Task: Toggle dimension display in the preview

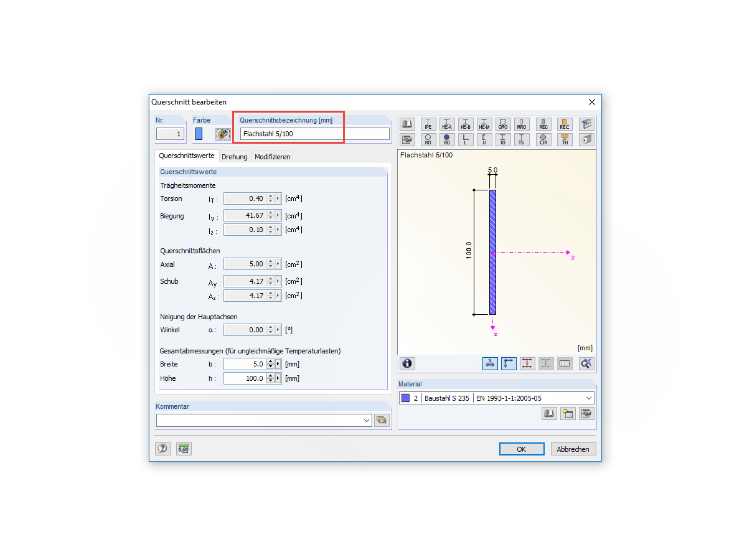Action: tap(490, 363)
